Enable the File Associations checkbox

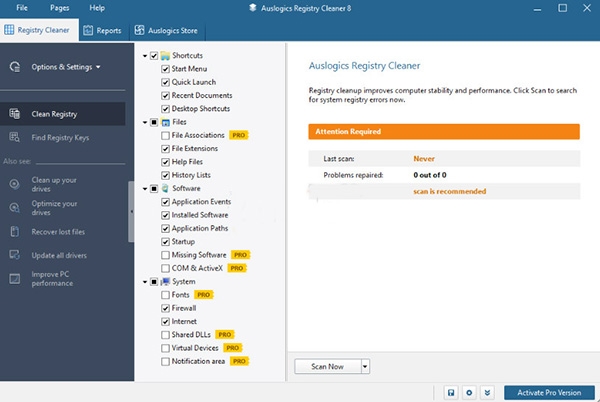click(x=165, y=135)
